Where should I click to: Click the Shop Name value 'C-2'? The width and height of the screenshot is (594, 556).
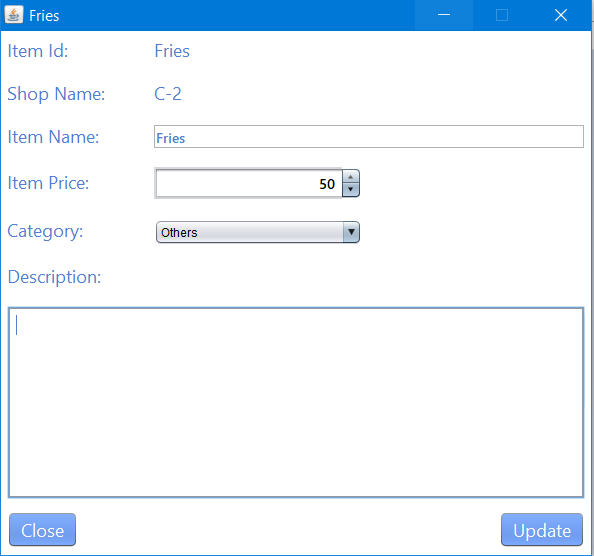pyautogui.click(x=168, y=94)
